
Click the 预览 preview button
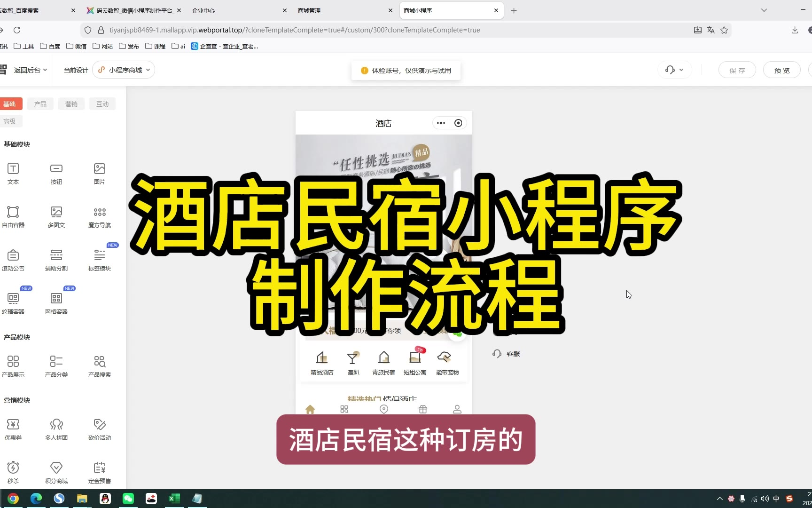(782, 70)
